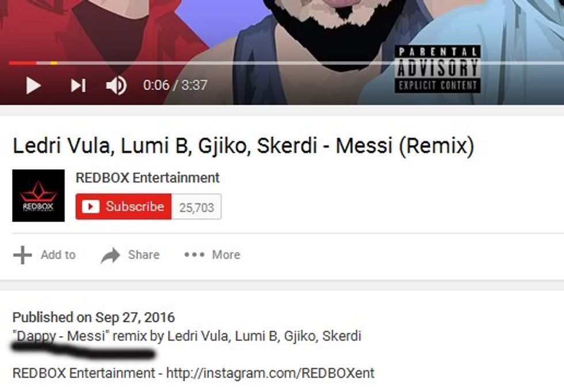Subscribe to REDBOX Entertainment

(x=123, y=207)
